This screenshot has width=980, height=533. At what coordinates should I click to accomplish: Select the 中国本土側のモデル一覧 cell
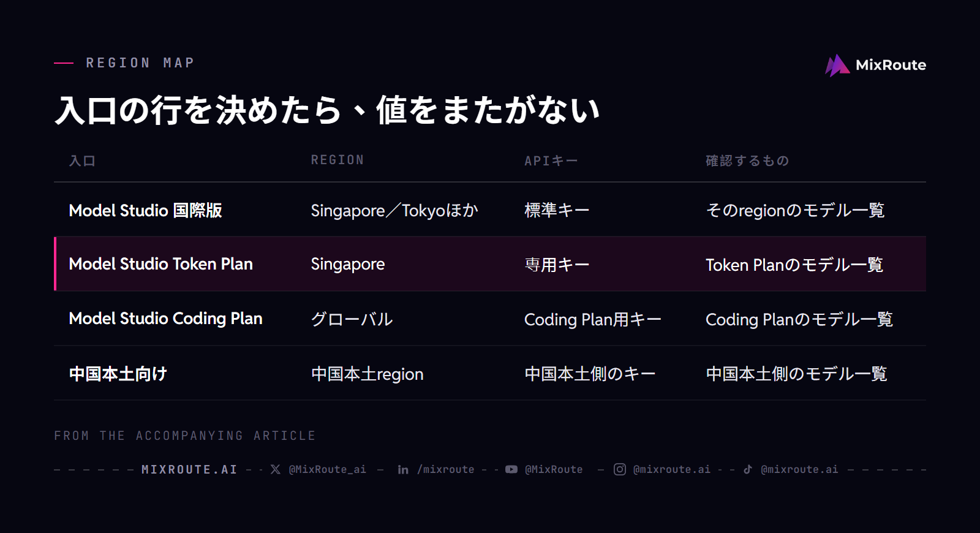click(x=796, y=374)
